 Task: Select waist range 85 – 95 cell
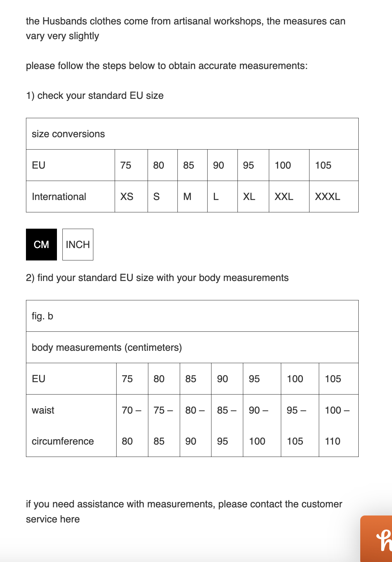tap(227, 426)
